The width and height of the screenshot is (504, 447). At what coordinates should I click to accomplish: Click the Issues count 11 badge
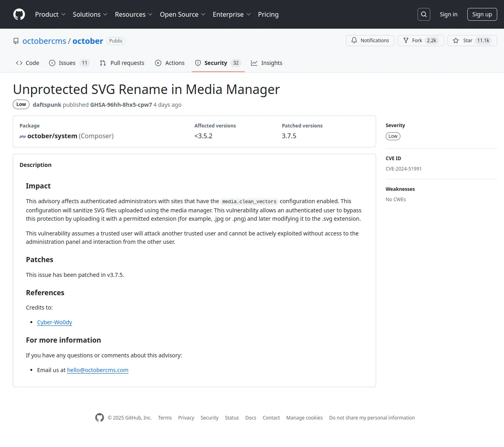click(x=84, y=63)
